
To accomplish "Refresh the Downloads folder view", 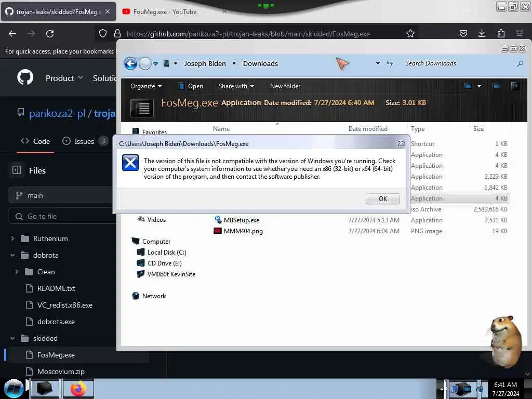I will click(390, 63).
